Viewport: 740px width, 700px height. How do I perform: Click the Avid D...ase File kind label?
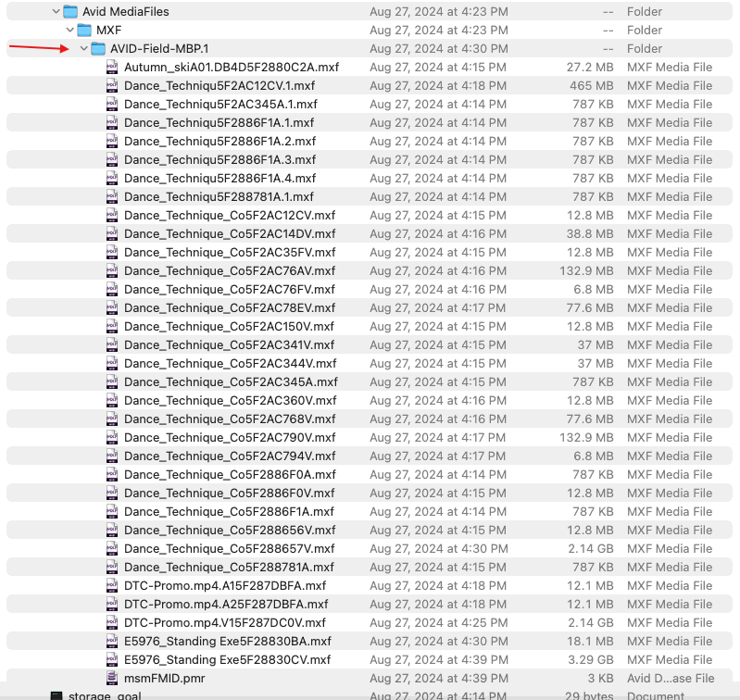coord(670,679)
